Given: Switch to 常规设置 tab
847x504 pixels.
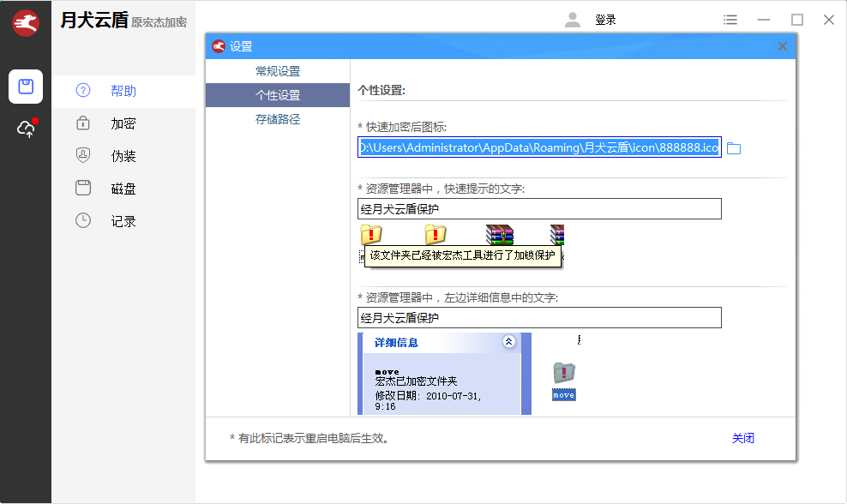Looking at the screenshot, I should [278, 71].
